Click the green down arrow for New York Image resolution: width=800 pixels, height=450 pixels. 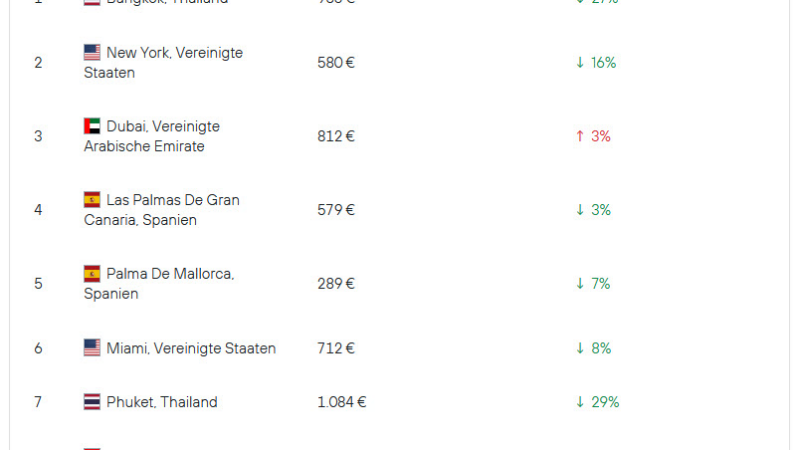tap(580, 63)
